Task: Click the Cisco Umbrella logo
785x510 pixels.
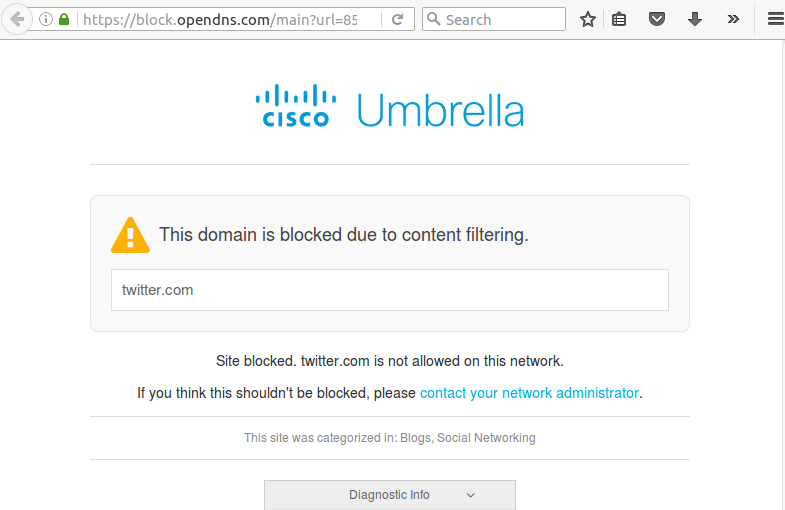Action: click(x=390, y=108)
